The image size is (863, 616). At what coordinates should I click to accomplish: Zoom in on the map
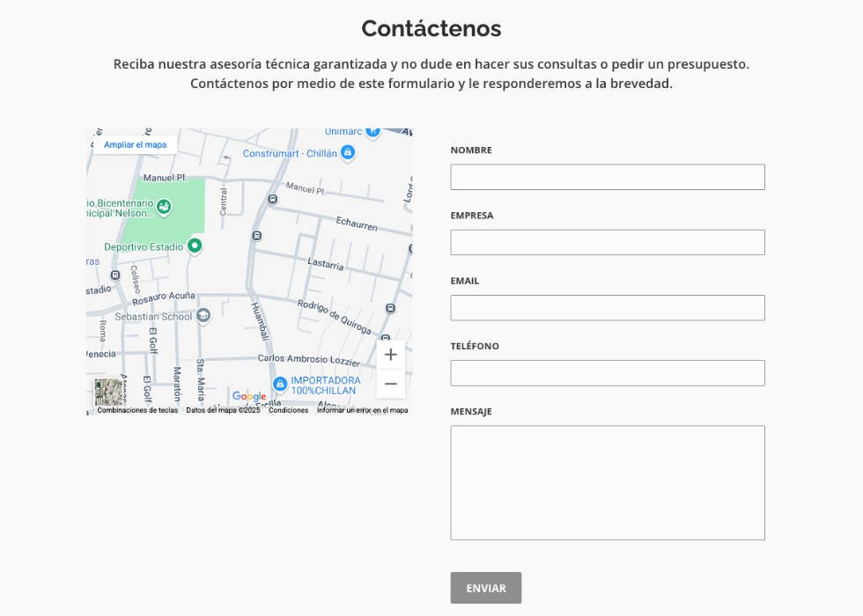click(x=391, y=355)
